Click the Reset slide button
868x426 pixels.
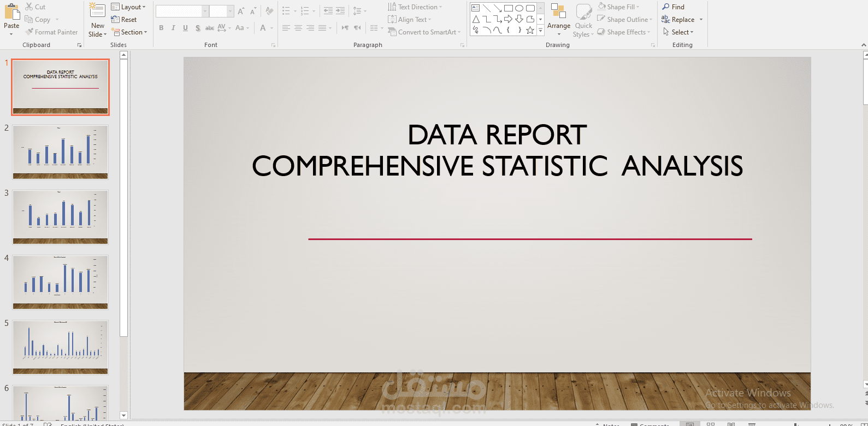point(124,20)
